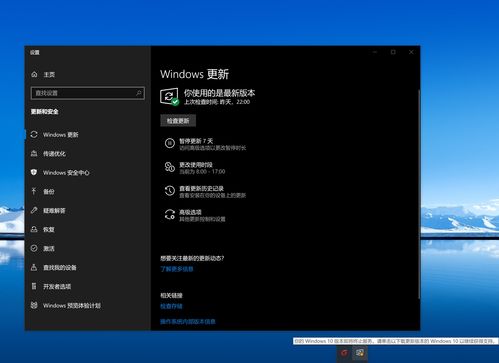Click the magnifier icon in search box
The height and width of the screenshot is (363, 499).
tap(139, 93)
